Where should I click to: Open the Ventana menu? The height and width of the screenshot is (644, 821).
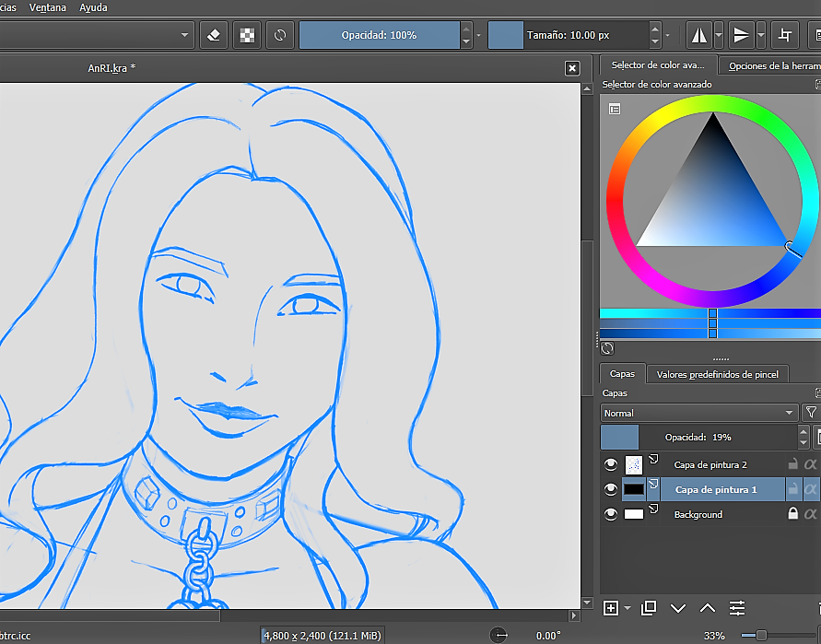pyautogui.click(x=48, y=7)
